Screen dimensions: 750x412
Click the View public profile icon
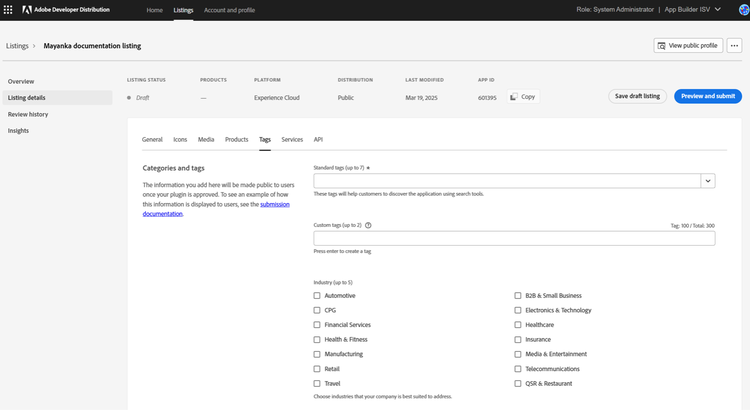tap(662, 45)
